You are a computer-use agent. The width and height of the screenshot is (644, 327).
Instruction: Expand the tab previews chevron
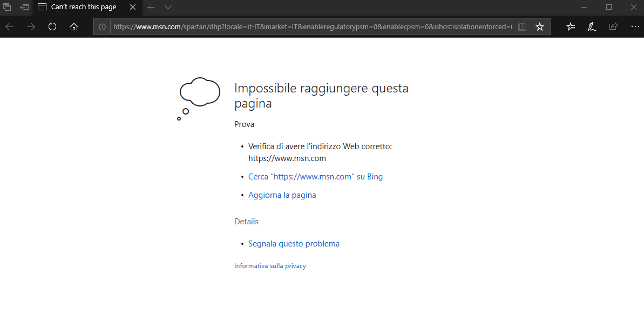(x=168, y=7)
